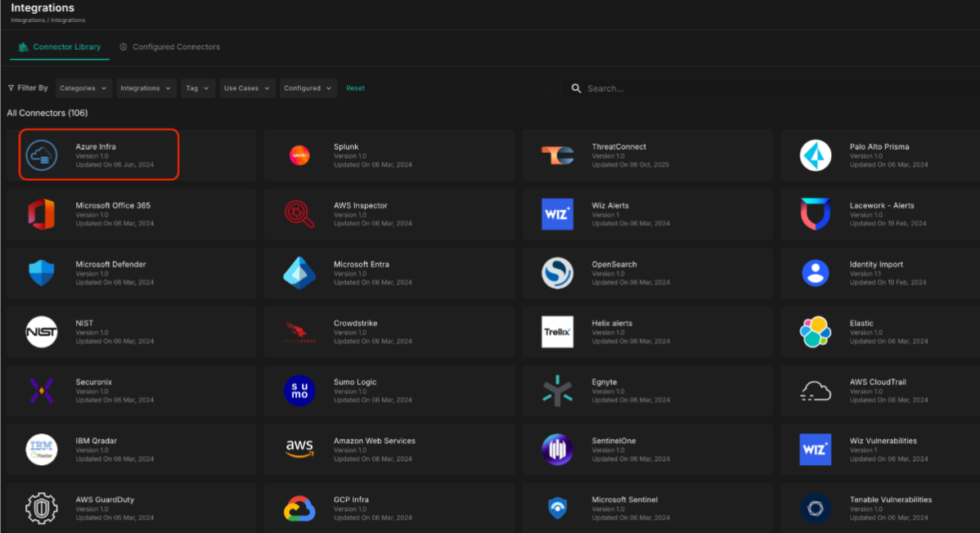Click the Filter By funnel icon
980x533 pixels.
(x=11, y=88)
